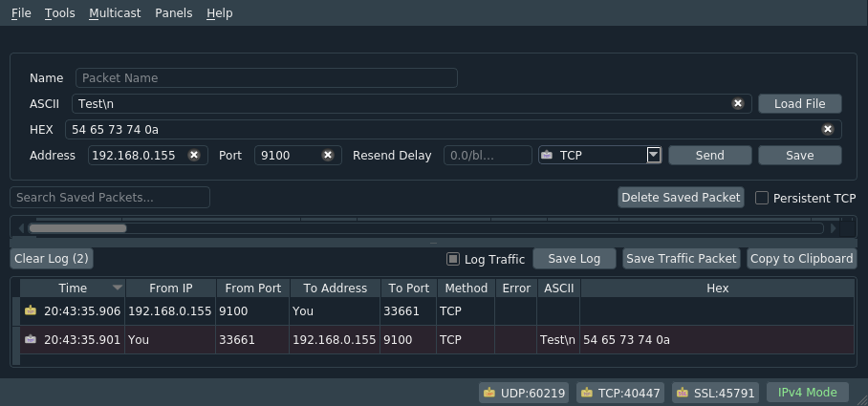The image size is (868, 406).
Task: Click the Error column header
Action: click(x=516, y=288)
